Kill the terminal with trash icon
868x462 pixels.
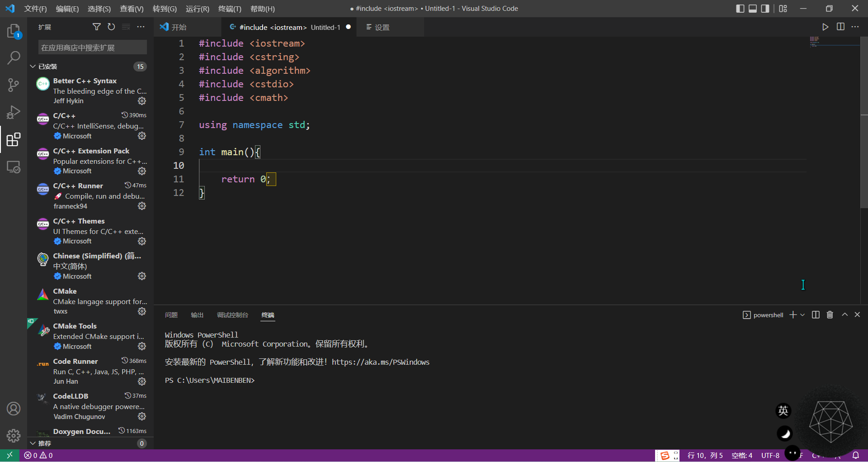pyautogui.click(x=830, y=315)
